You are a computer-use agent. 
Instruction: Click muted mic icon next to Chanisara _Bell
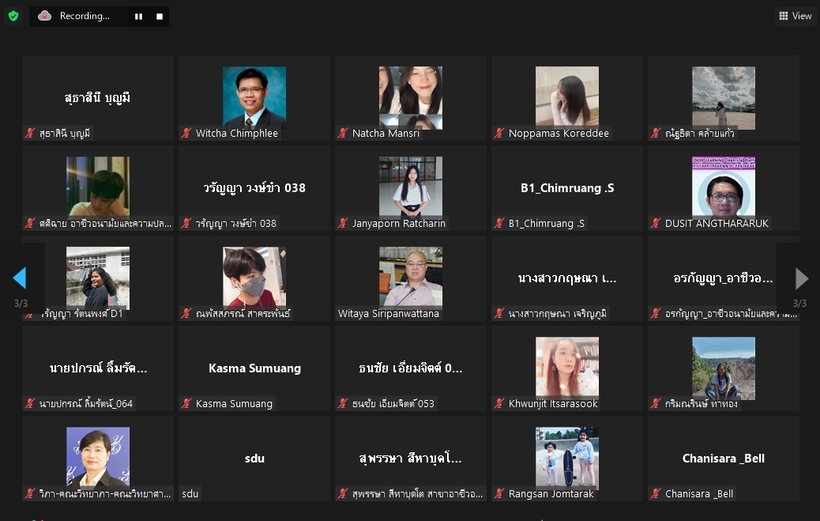[x=655, y=493]
